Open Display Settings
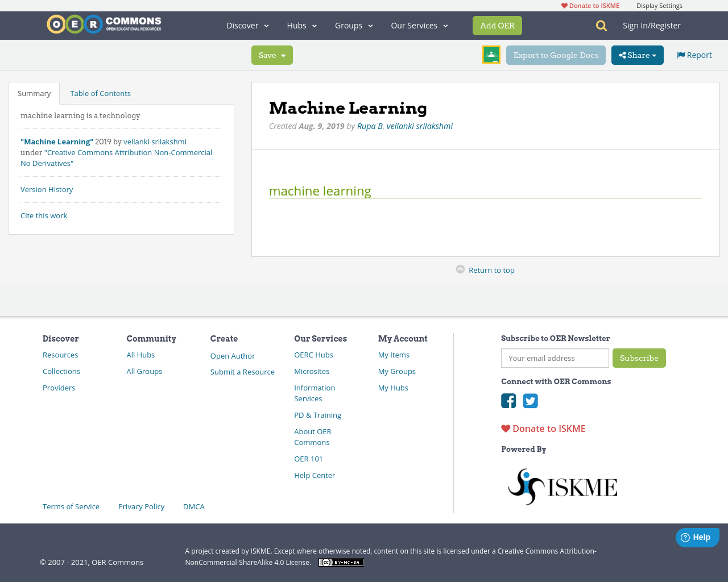The image size is (728, 582). point(659,6)
